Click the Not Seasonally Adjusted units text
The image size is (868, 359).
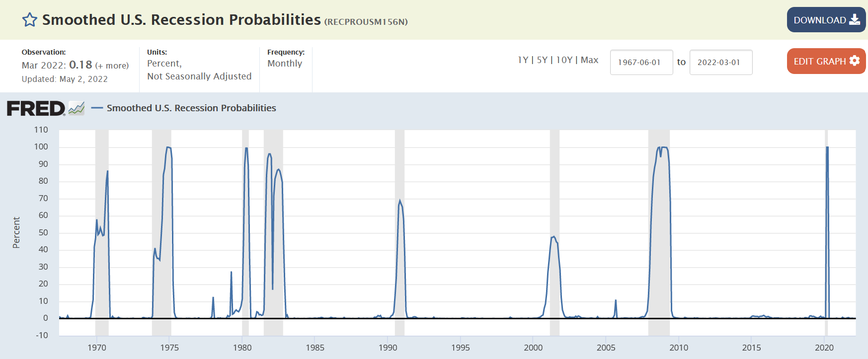coord(199,76)
